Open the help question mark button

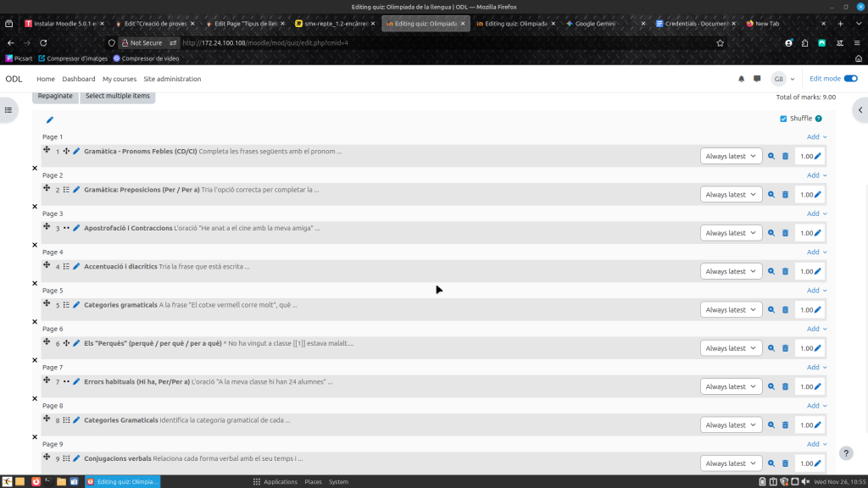845,453
